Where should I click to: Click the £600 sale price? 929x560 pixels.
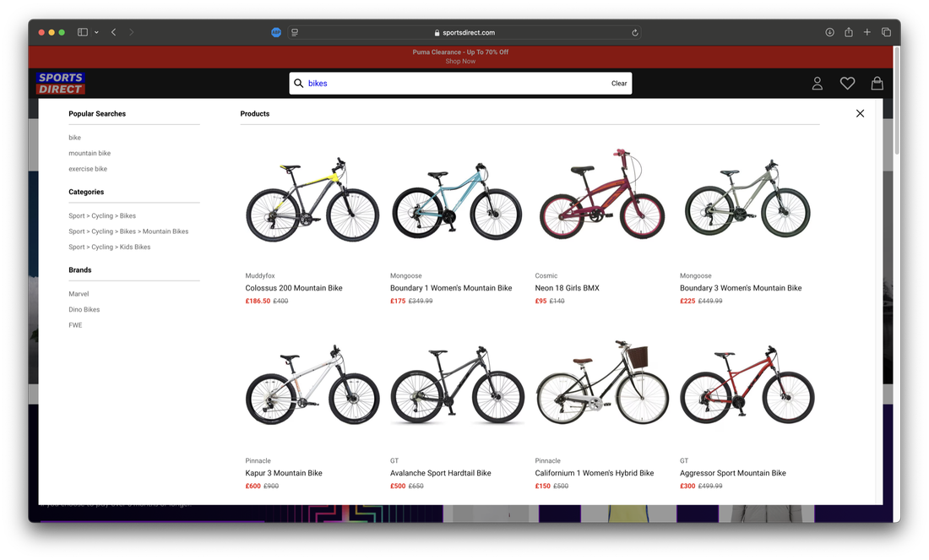(x=253, y=486)
